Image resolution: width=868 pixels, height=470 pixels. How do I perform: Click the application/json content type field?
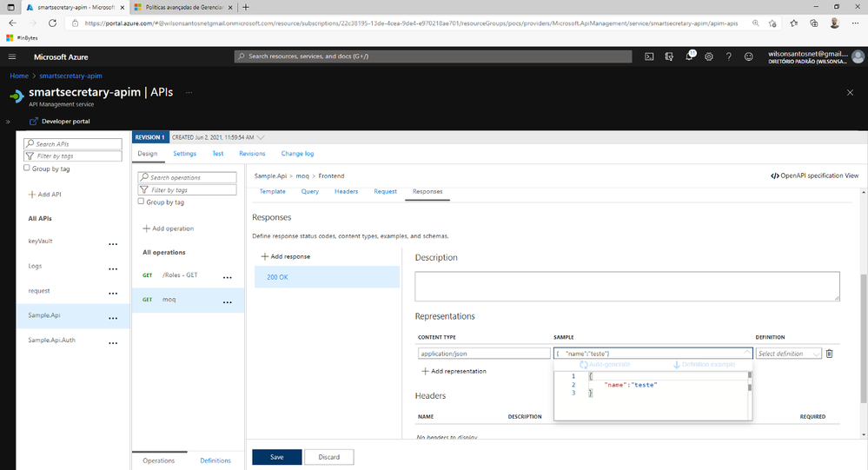(x=484, y=354)
